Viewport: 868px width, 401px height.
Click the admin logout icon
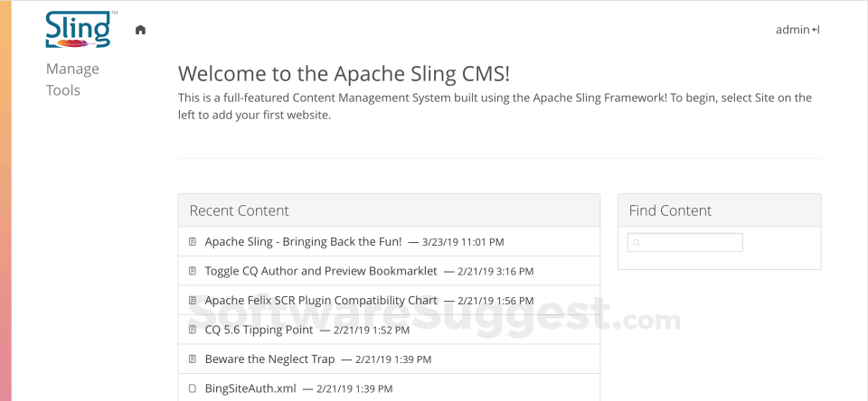(816, 30)
